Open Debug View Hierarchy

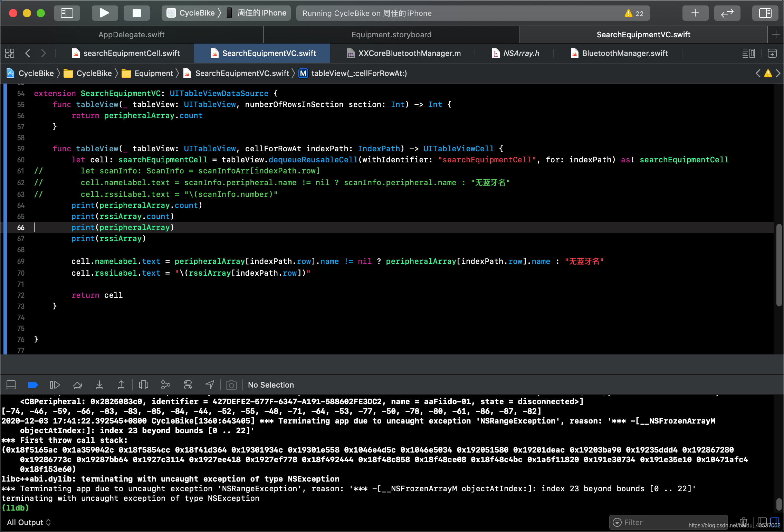click(x=144, y=385)
